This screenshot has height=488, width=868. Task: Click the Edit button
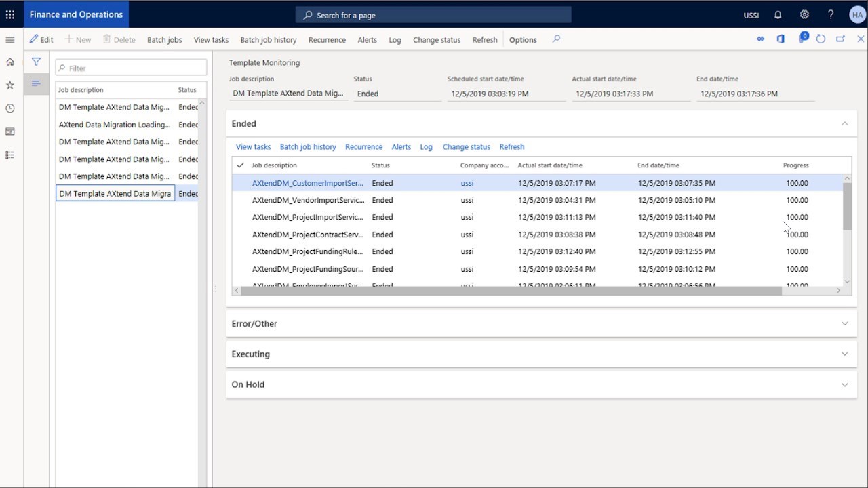pyautogui.click(x=41, y=40)
